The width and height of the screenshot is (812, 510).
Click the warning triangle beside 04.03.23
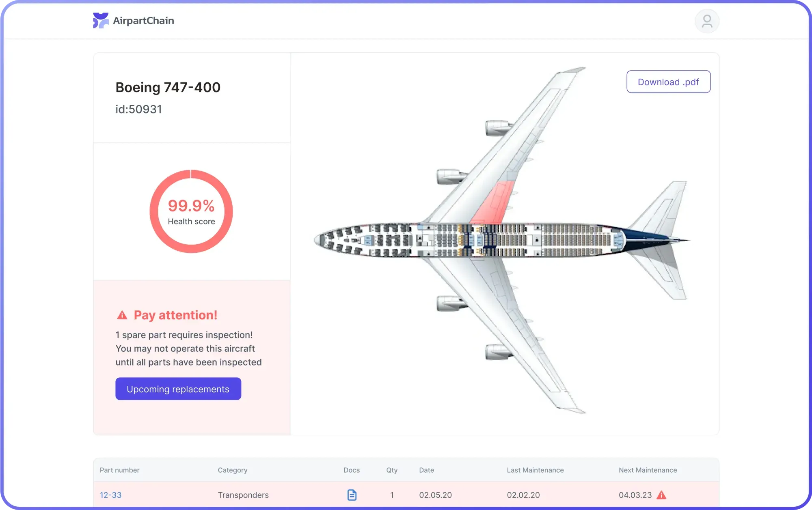(661, 495)
